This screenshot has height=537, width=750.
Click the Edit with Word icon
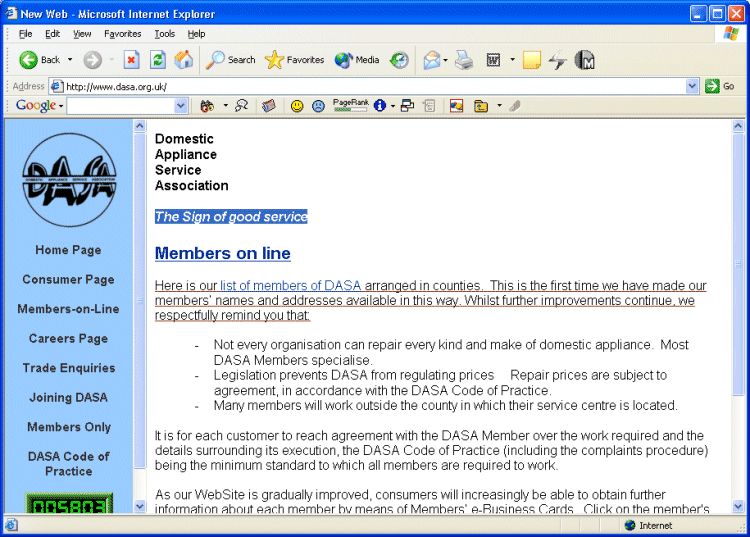click(x=493, y=60)
